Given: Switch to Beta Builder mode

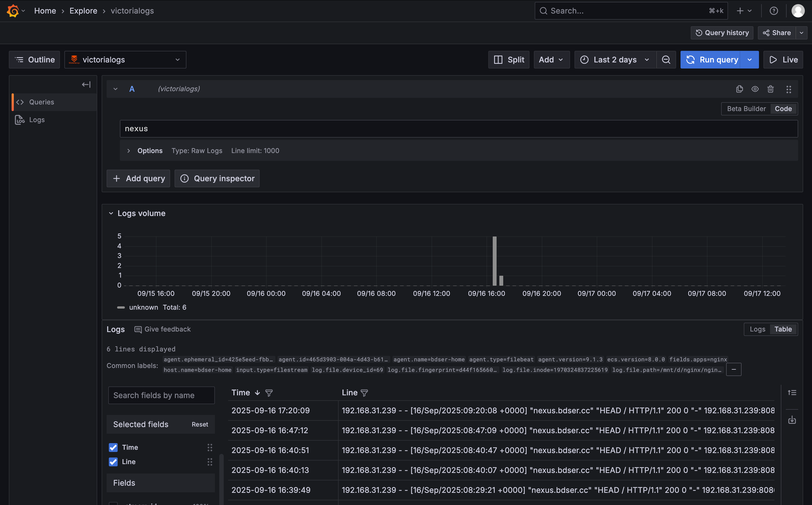Looking at the screenshot, I should click(x=746, y=109).
